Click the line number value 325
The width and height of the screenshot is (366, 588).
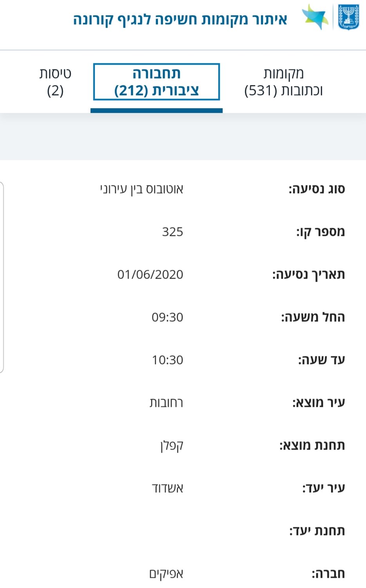tap(172, 232)
